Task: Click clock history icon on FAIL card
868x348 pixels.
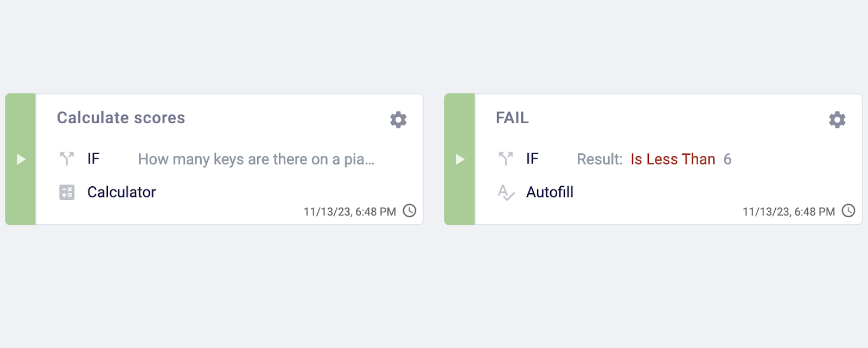Action: click(848, 211)
